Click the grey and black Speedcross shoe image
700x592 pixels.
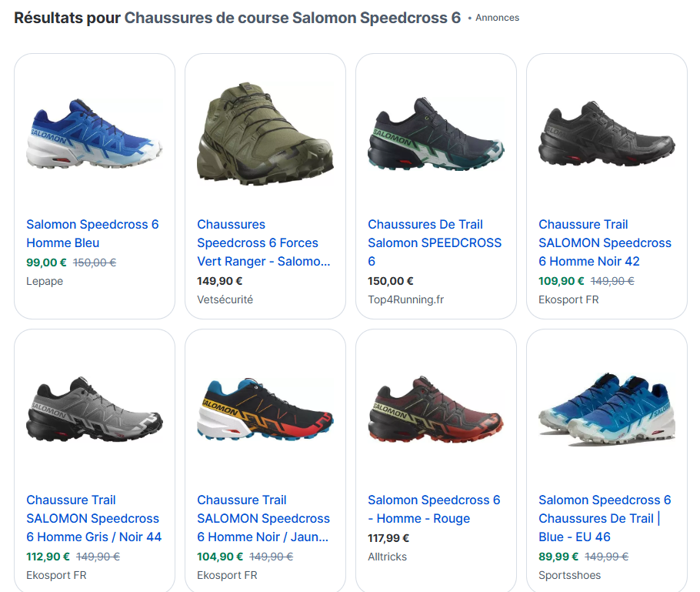point(95,410)
